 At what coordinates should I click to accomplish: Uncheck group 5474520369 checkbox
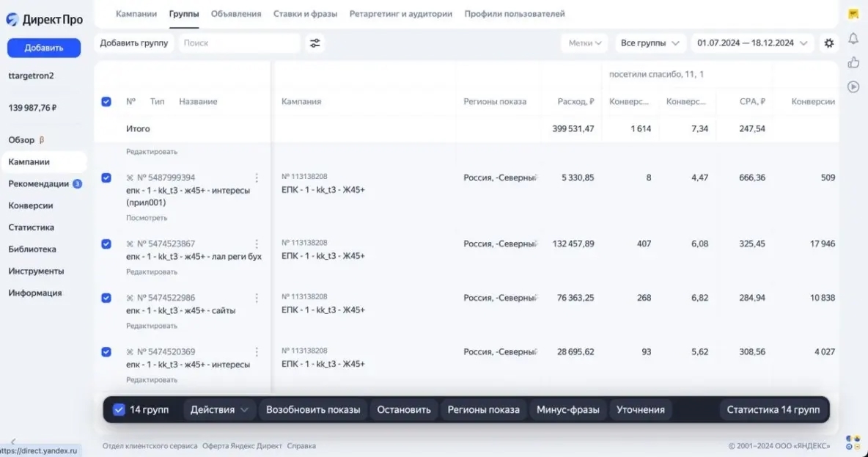click(106, 352)
